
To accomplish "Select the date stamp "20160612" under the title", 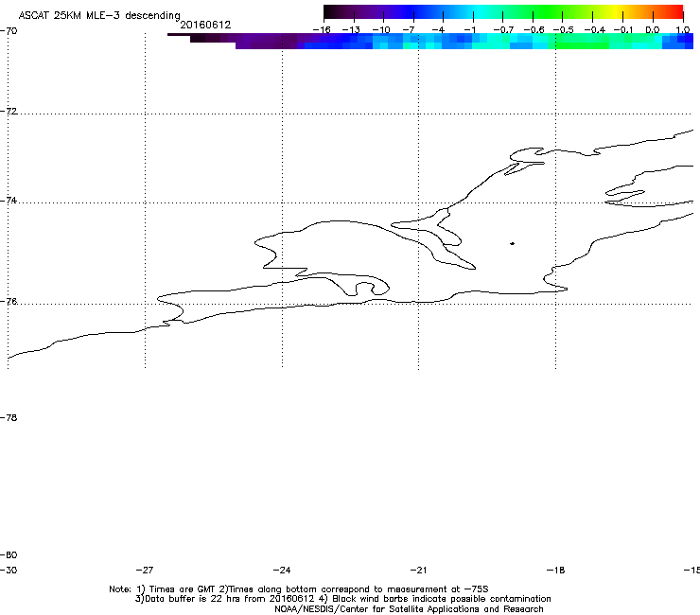I will [x=205, y=25].
